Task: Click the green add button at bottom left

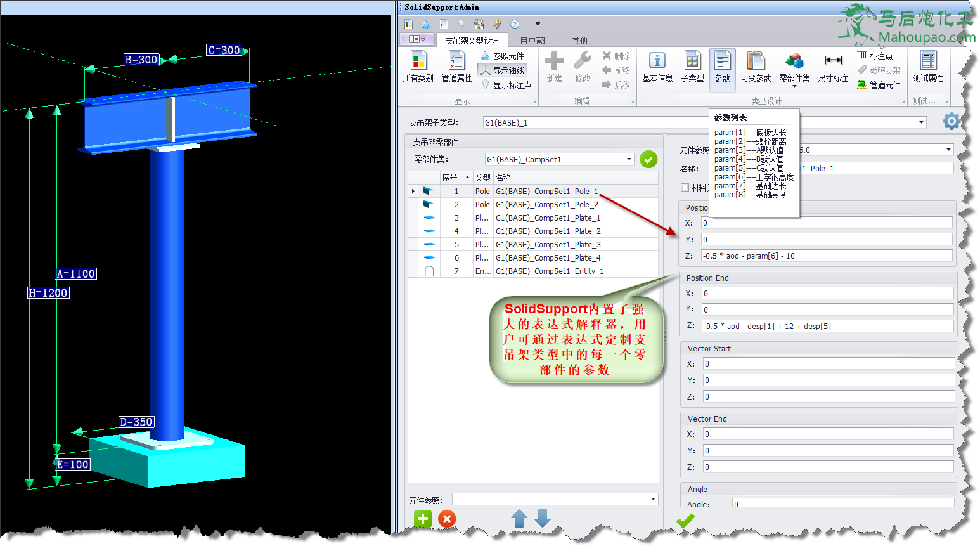Action: tap(423, 519)
